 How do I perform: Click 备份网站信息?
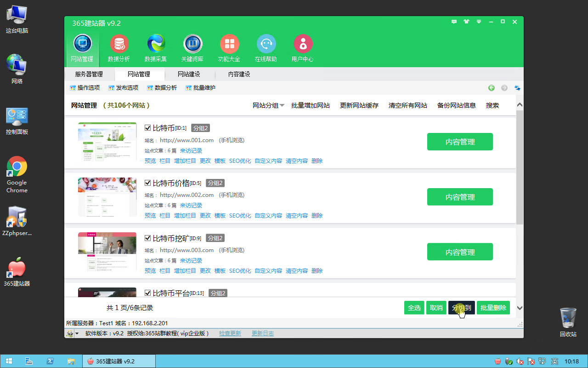(x=457, y=105)
